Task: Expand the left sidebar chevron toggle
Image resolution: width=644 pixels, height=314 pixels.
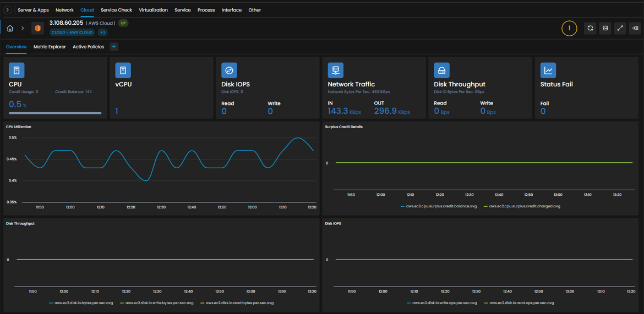Action: click(x=8, y=10)
